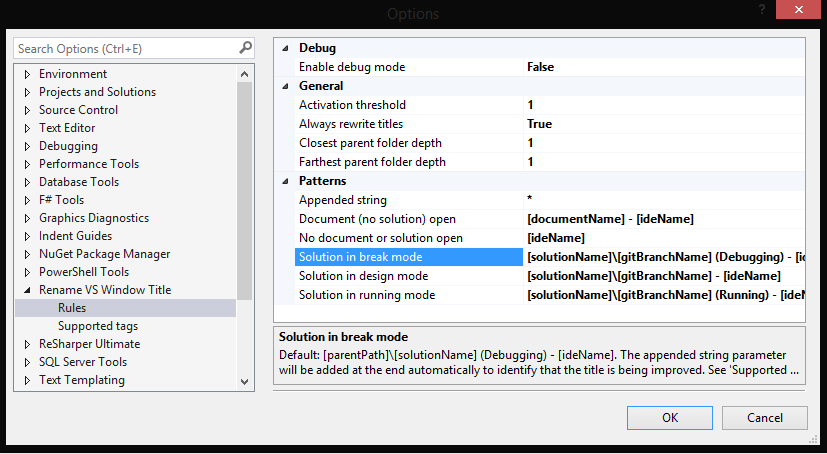827x454 pixels.
Task: Click the asterisk Appended string value
Action: pos(530,199)
